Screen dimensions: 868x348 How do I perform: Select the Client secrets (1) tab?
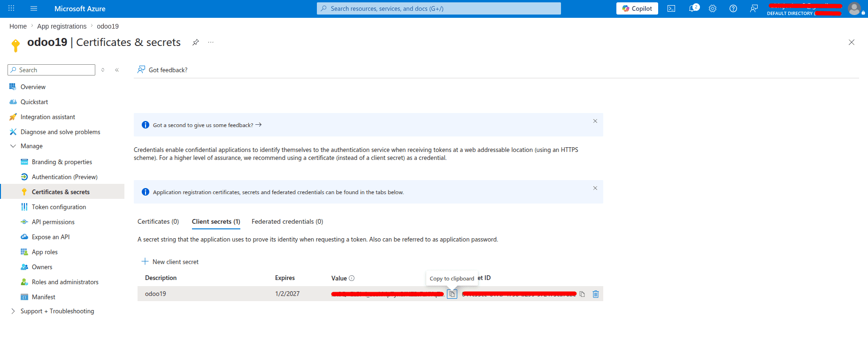tap(216, 221)
